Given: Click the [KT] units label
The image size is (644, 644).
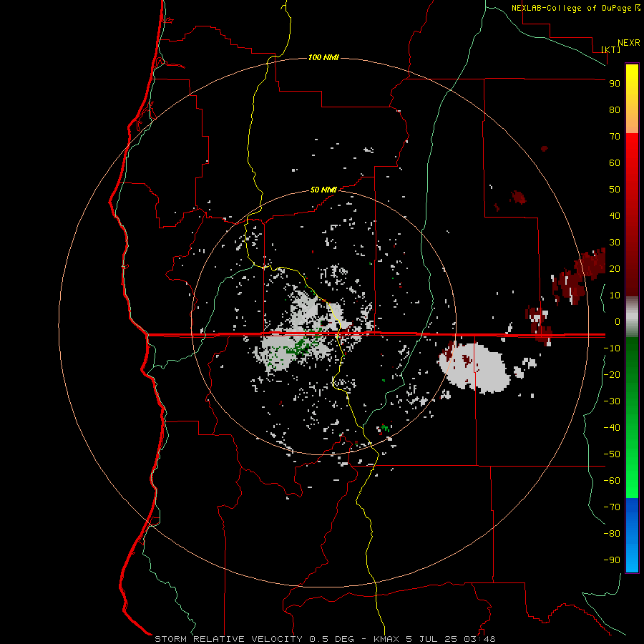Looking at the screenshot, I should tap(611, 49).
